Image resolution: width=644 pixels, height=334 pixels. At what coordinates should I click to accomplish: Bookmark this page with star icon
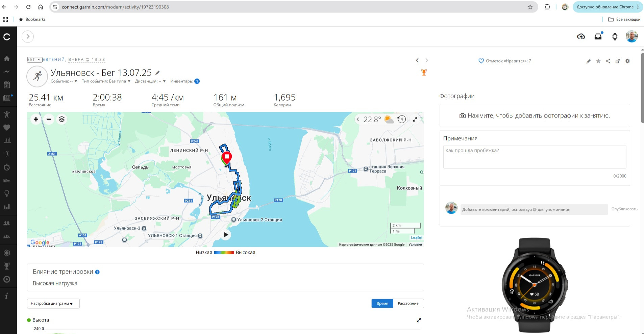[x=530, y=7]
